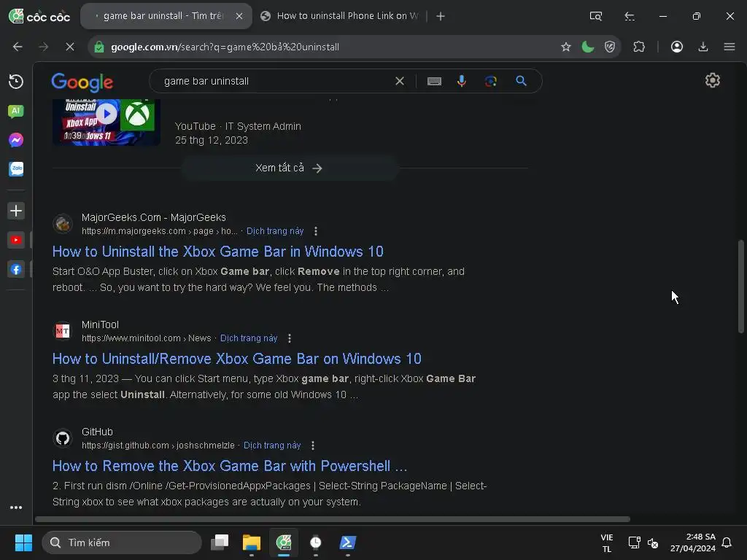Open more options for MajorGeeks result
Screen dimensions: 747x560
(x=315, y=231)
